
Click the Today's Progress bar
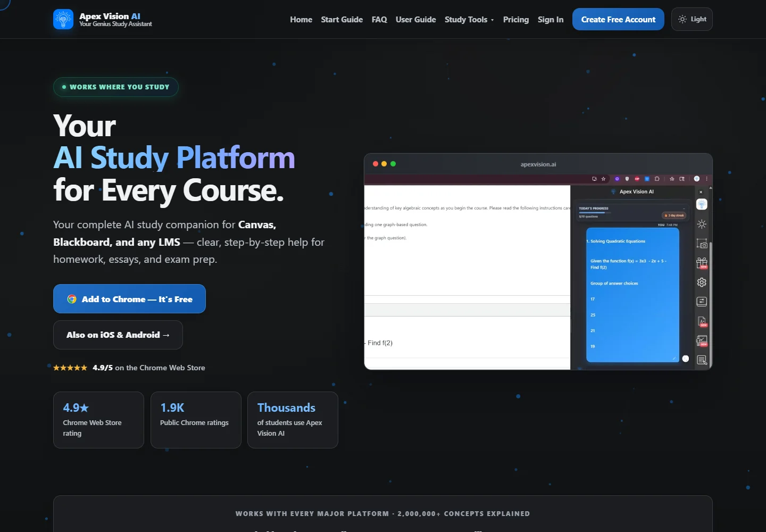pyautogui.click(x=595, y=212)
